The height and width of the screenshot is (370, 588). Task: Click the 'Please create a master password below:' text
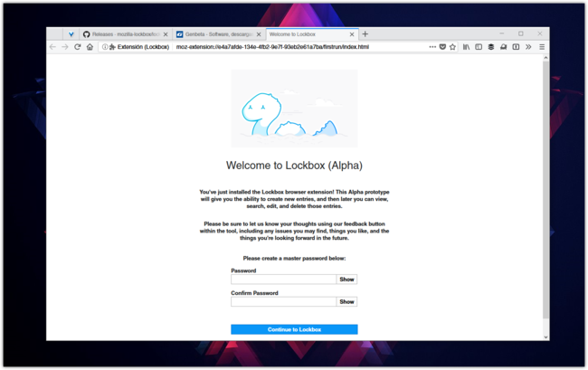294,259
